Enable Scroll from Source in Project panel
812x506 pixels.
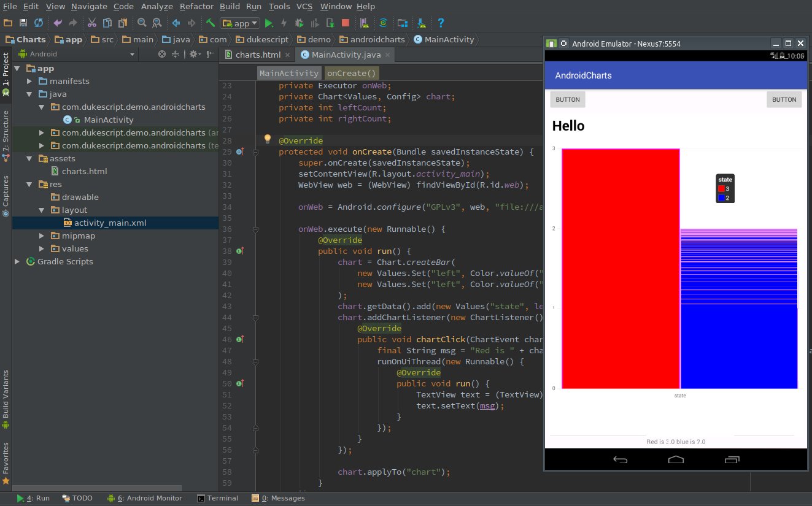click(x=162, y=54)
